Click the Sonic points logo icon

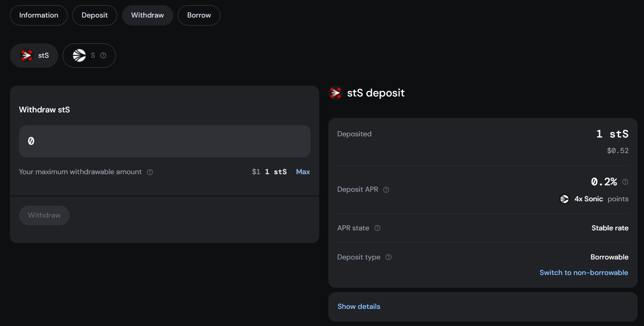(565, 199)
